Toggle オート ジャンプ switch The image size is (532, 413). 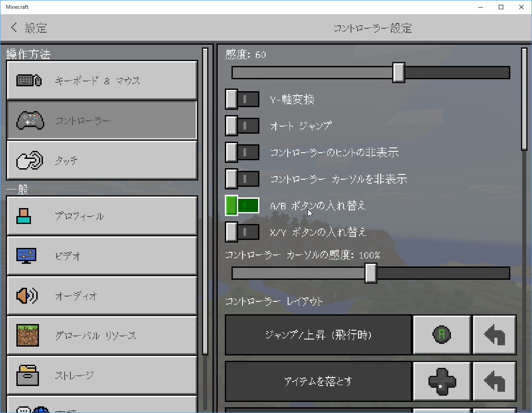[242, 126]
